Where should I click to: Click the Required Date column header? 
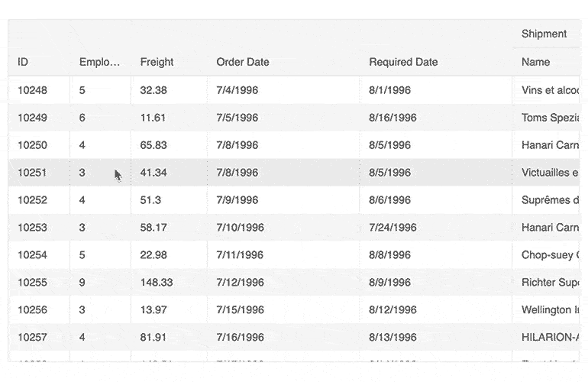pos(403,62)
